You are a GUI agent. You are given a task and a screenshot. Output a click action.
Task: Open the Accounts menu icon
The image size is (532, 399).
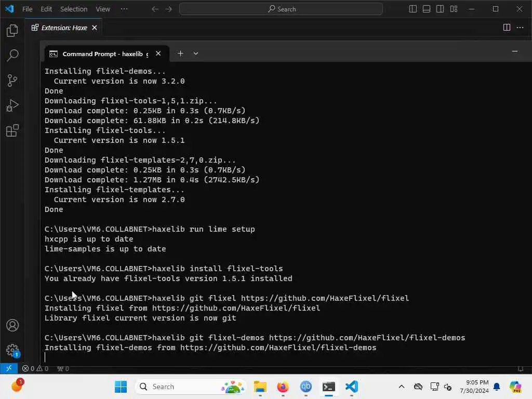pos(12,325)
